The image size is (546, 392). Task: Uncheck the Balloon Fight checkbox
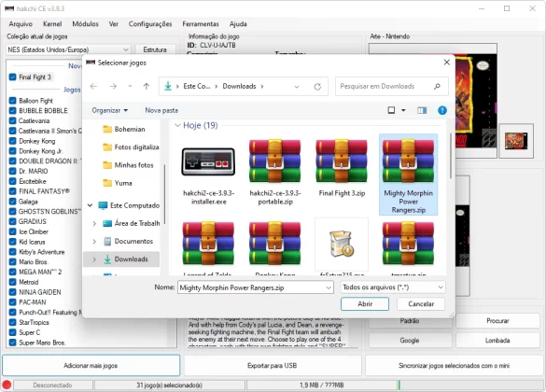point(12,101)
